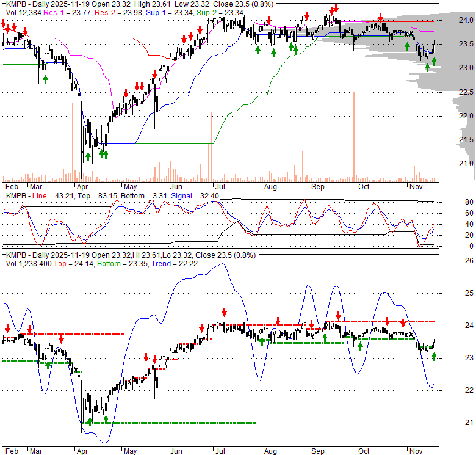Click 'Feb' on the top chart date axis
The image size is (476, 455).
coord(12,187)
